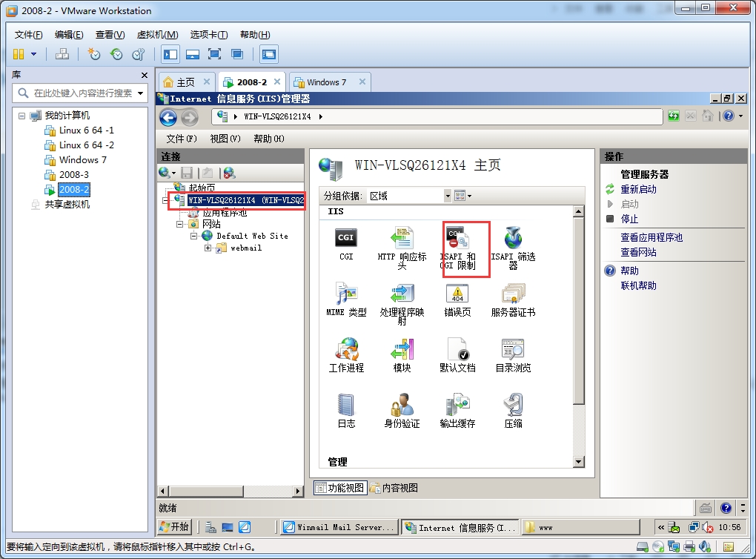Open VMware power dropdown arrow
The width and height of the screenshot is (756, 559).
coord(34,54)
